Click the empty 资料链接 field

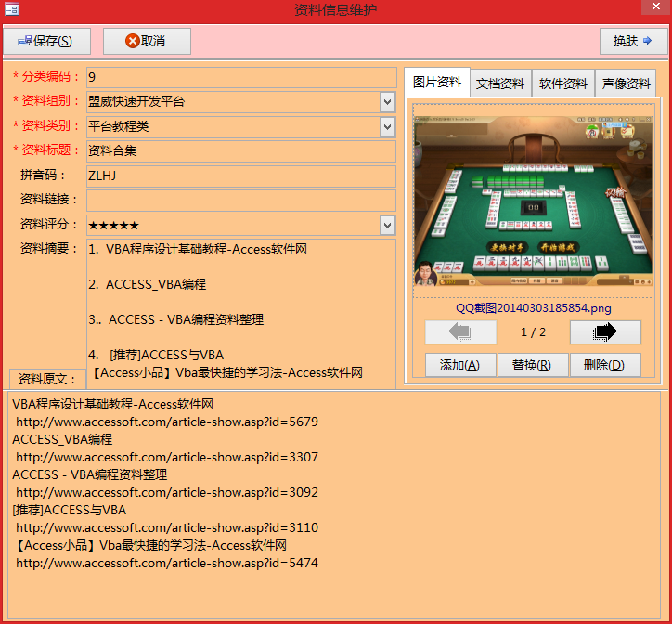[x=241, y=201]
